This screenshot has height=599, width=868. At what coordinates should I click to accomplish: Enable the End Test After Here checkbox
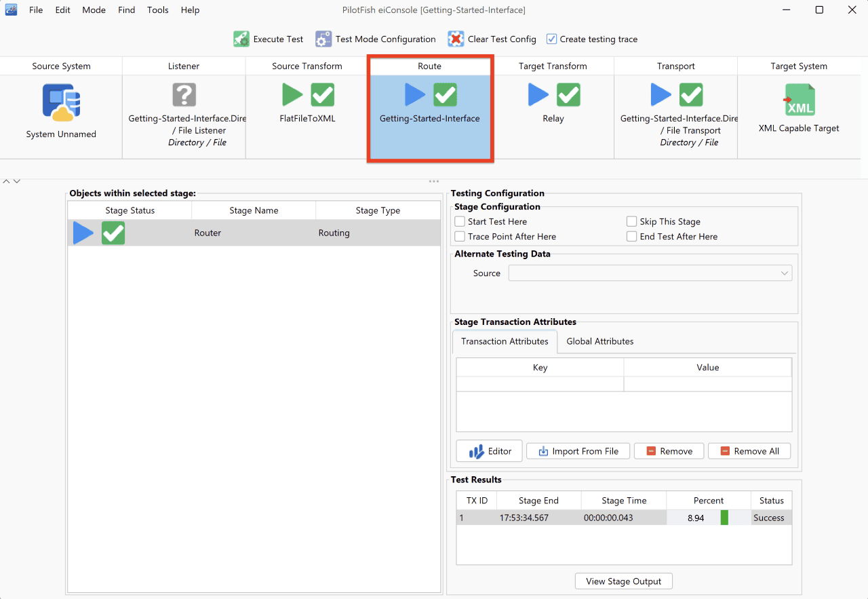pos(632,237)
